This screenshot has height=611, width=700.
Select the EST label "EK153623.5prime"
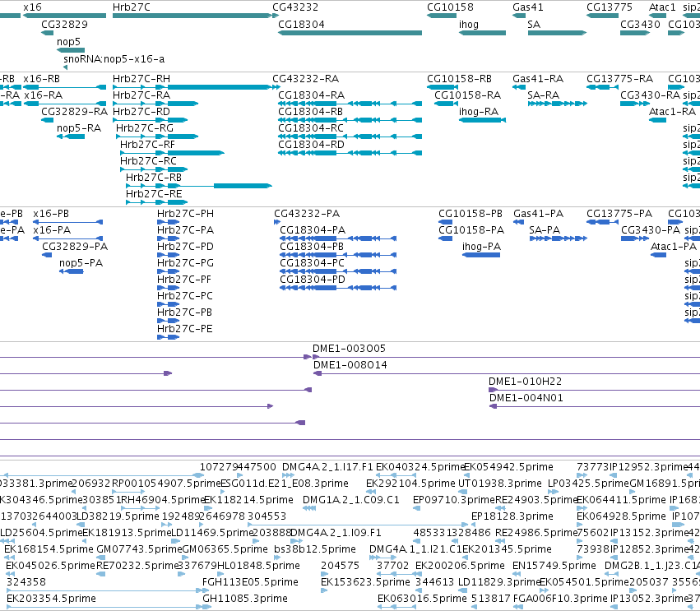(365, 582)
